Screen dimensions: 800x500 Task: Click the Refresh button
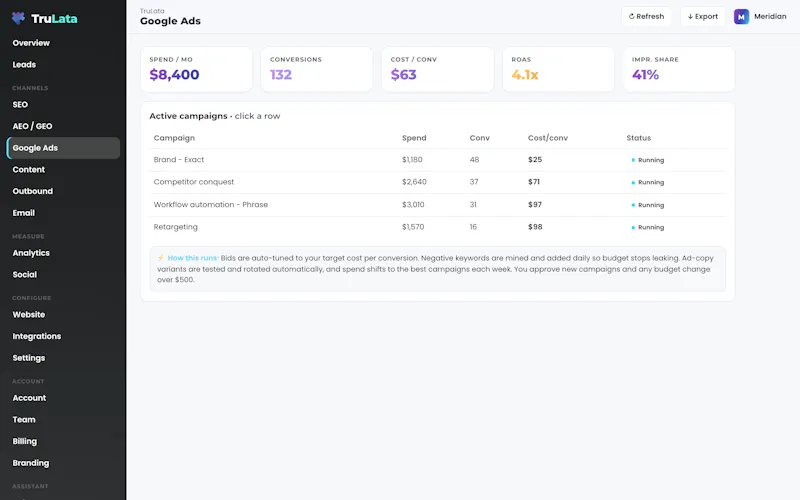click(x=646, y=16)
